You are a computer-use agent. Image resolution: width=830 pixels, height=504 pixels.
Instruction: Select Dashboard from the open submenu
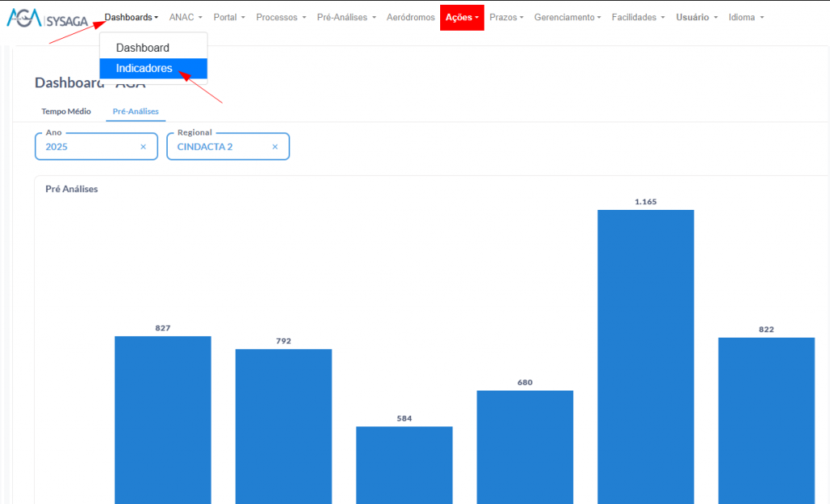point(143,48)
